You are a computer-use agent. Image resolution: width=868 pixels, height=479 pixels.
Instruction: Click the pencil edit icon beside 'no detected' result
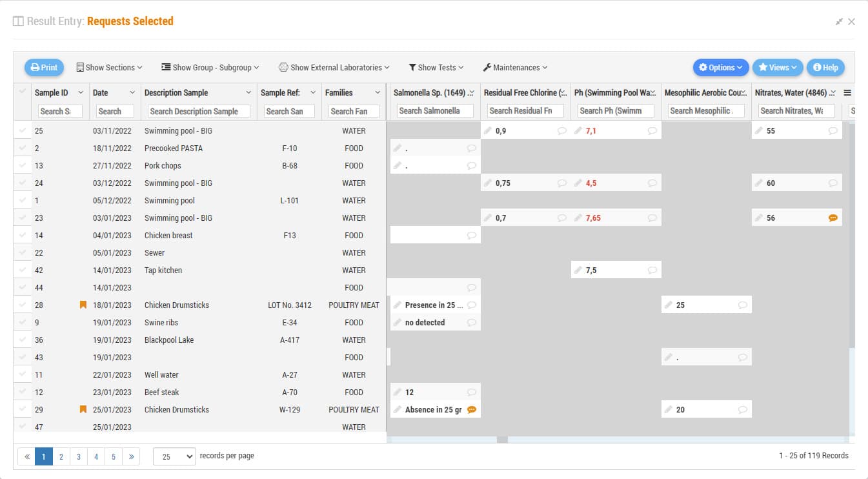click(398, 323)
